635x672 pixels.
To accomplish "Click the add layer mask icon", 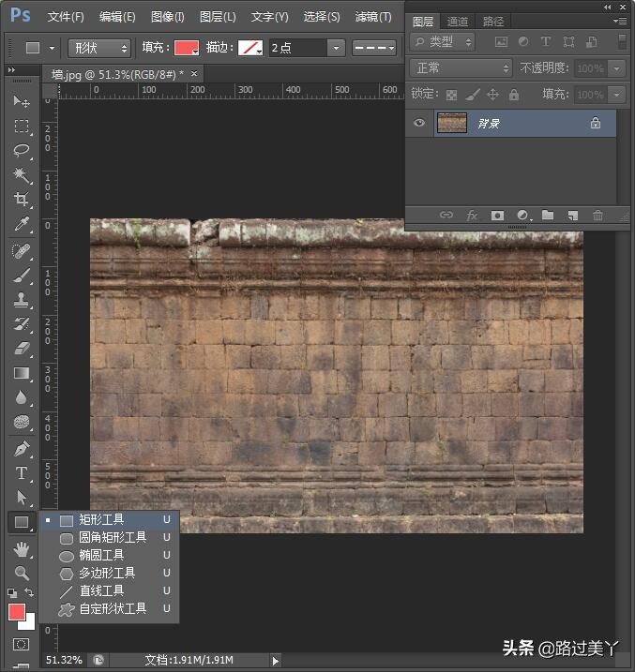I will coord(498,216).
